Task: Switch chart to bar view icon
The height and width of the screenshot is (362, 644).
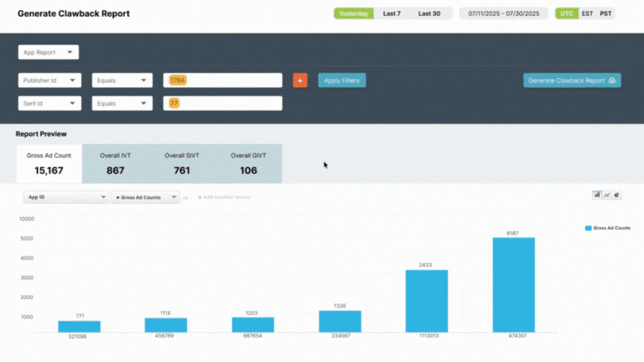Action: 597,194
